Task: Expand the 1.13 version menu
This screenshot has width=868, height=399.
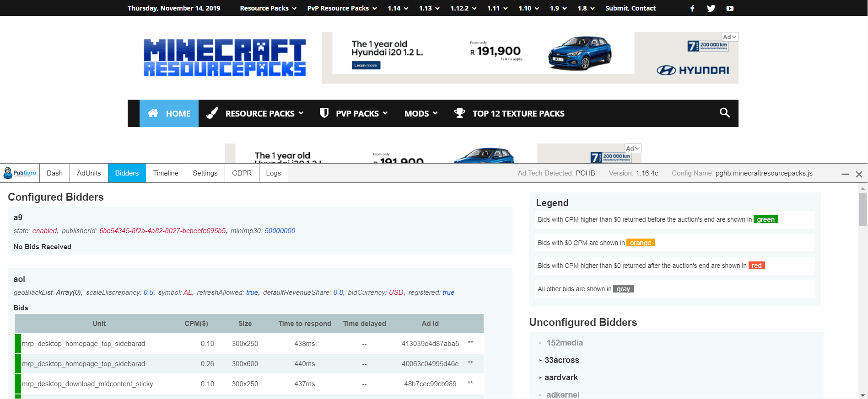Action: pos(429,8)
